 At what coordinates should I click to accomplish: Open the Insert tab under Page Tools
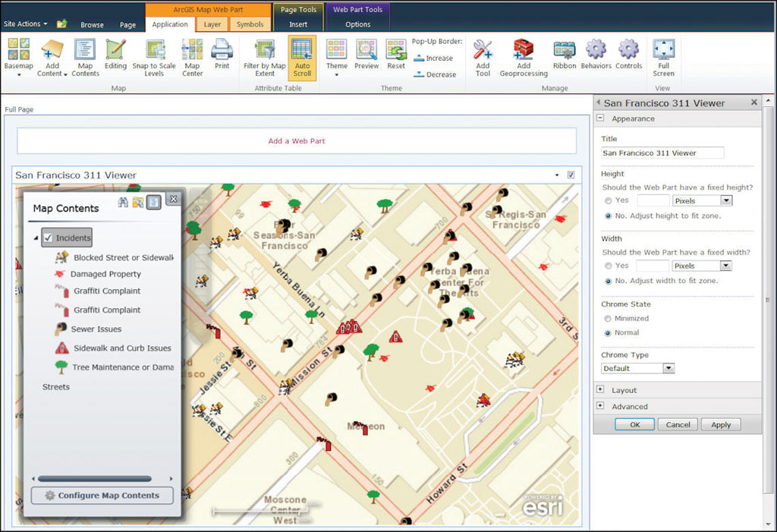click(298, 24)
